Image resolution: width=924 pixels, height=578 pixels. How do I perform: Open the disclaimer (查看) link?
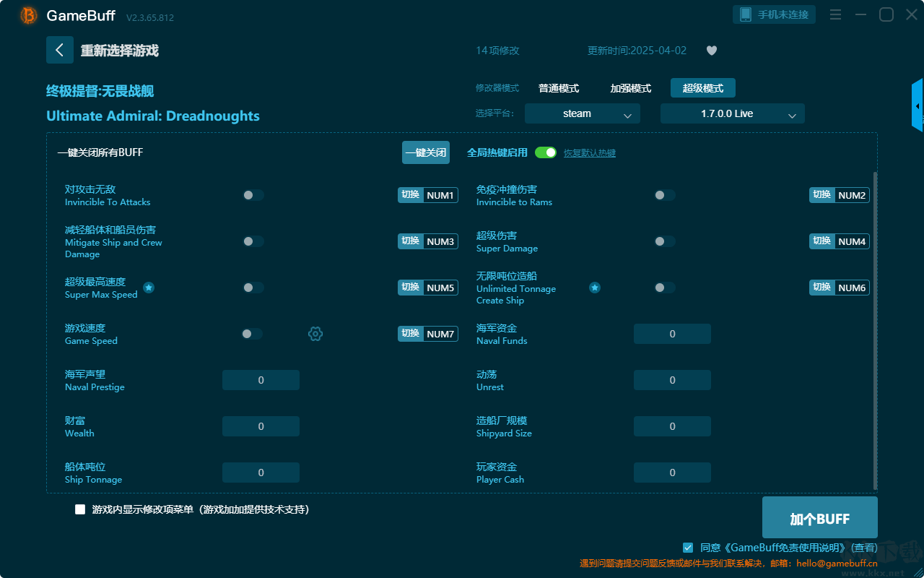pyautogui.click(x=864, y=548)
